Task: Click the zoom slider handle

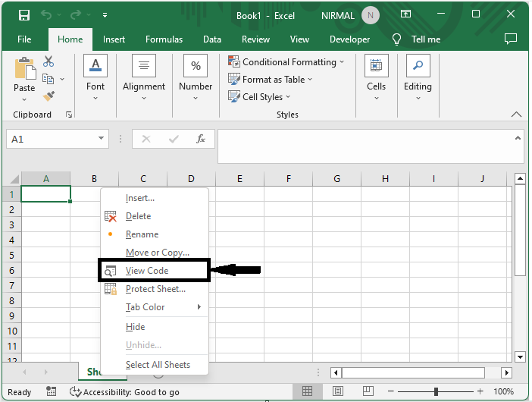Action: tap(436, 391)
